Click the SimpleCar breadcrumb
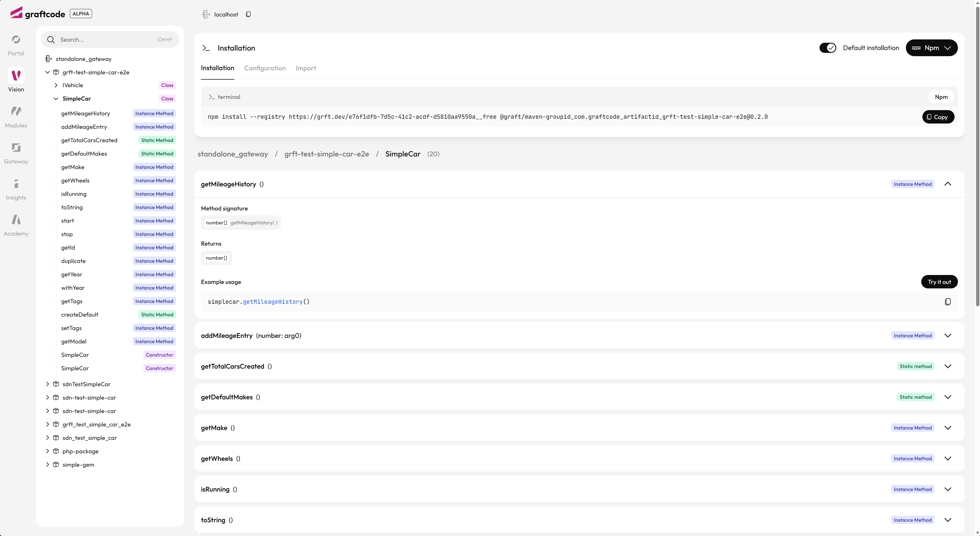The height and width of the screenshot is (536, 980). coord(403,154)
